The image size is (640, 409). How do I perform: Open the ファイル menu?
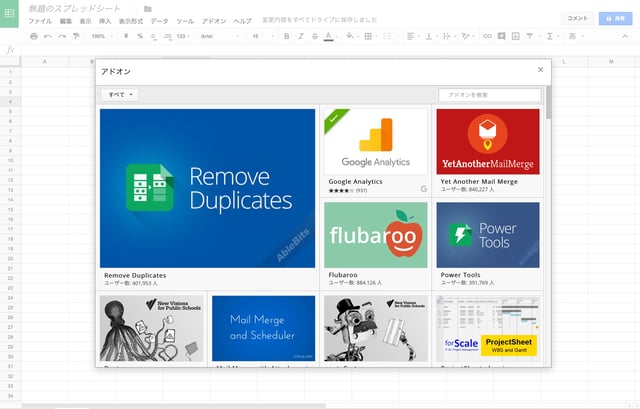click(40, 21)
